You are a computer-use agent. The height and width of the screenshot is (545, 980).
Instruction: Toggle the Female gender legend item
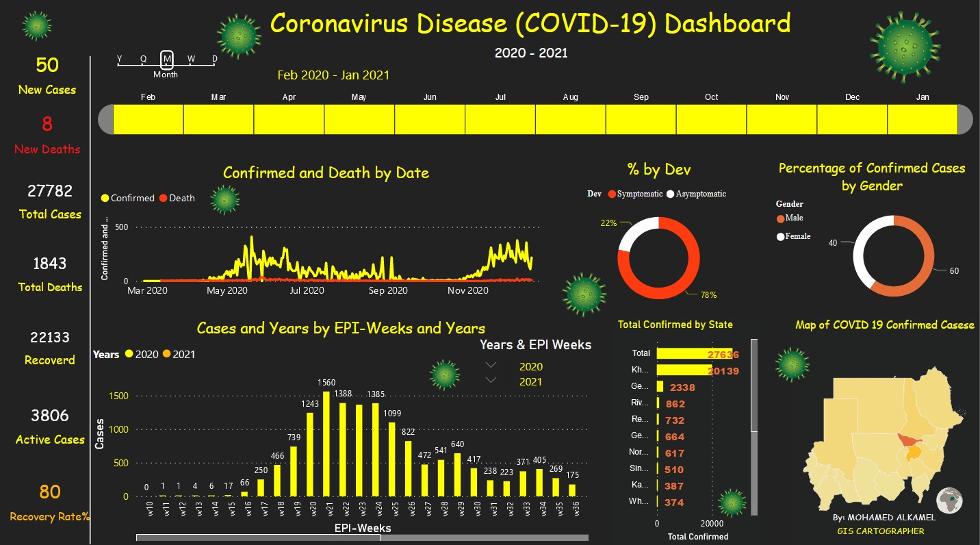pos(793,236)
